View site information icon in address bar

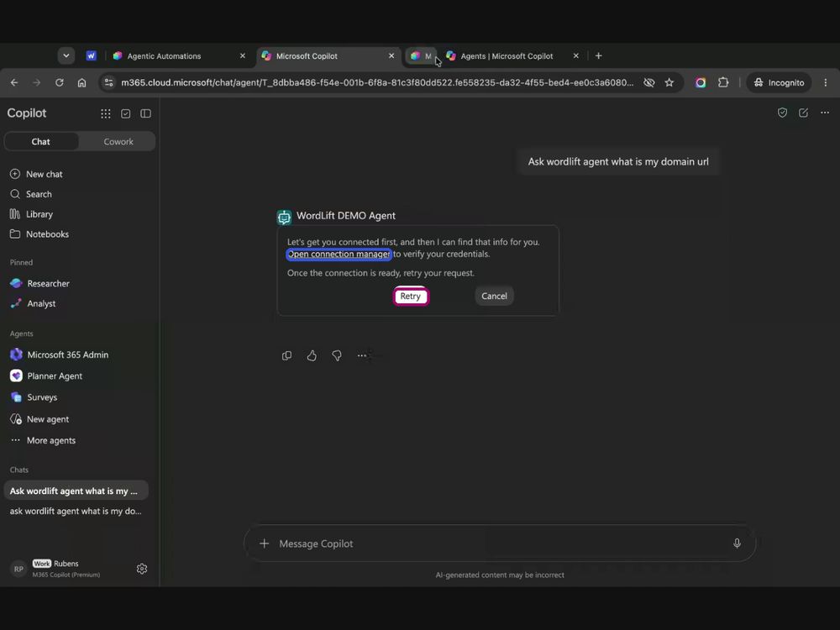pyautogui.click(x=108, y=82)
